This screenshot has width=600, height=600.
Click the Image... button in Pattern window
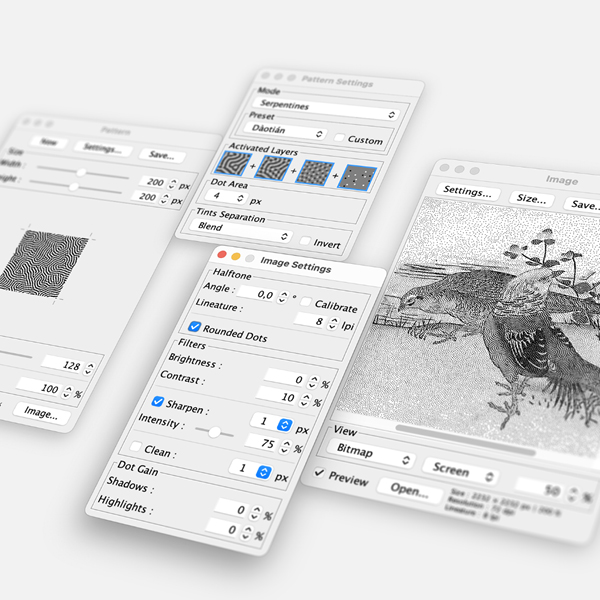42,413
